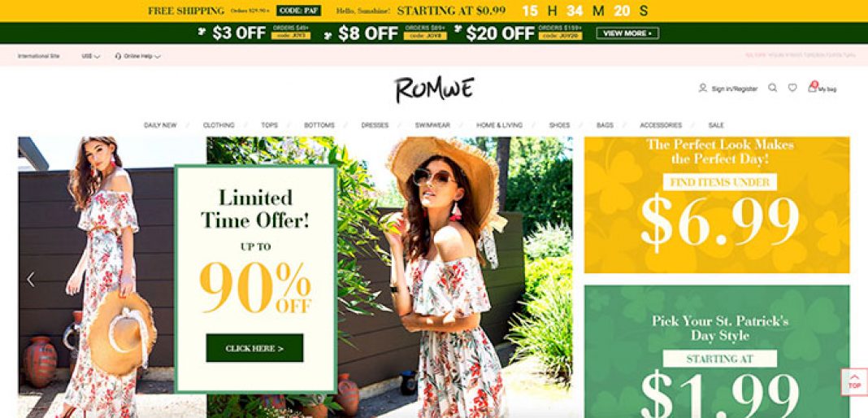
Task: Select the DAILY NEW menu item
Action: [x=160, y=125]
